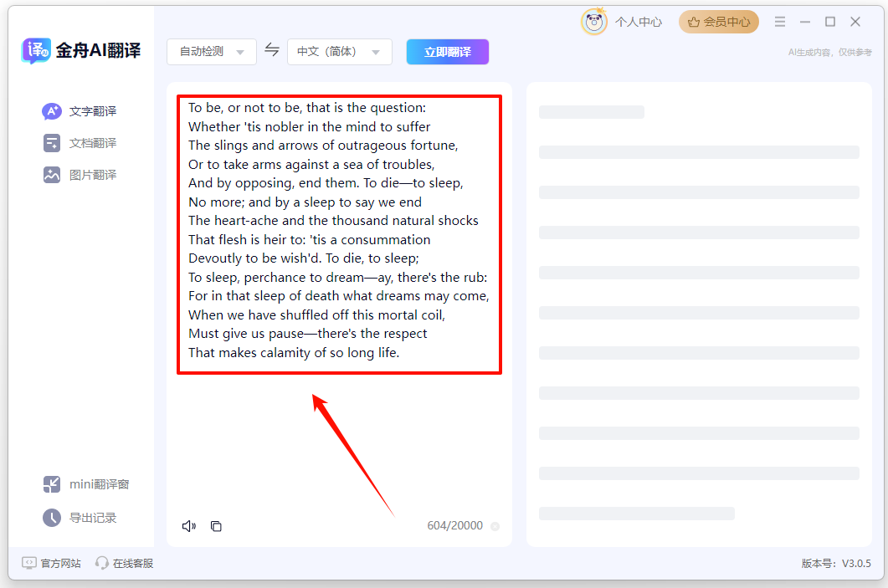This screenshot has height=588, width=888.
Task: Open mini翻译窗 mini translation window
Action: 86,484
